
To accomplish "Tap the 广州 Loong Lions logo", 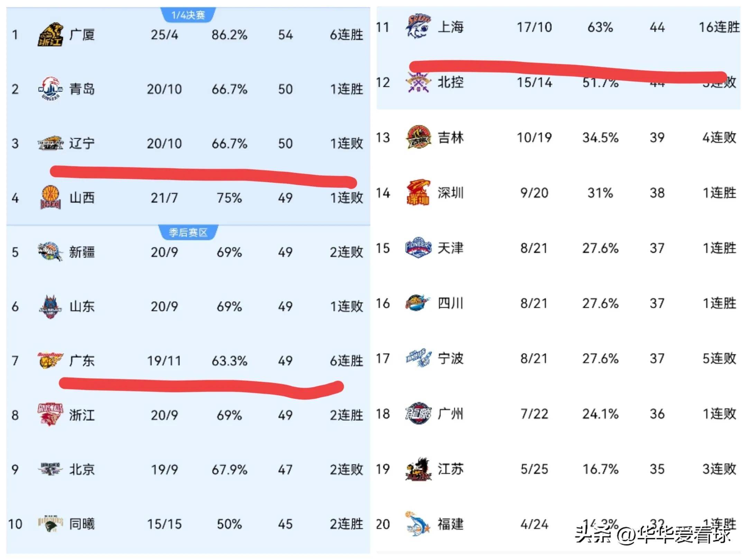I will click(x=418, y=413).
